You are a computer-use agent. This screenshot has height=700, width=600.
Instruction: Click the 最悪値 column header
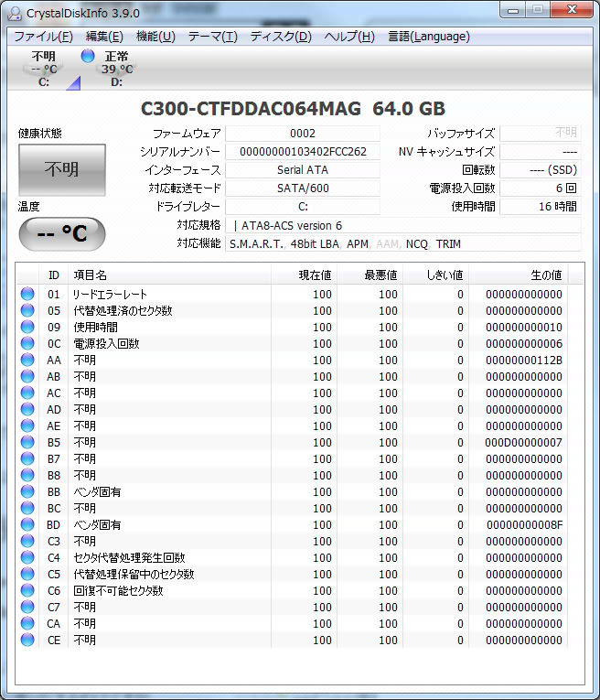coord(370,275)
